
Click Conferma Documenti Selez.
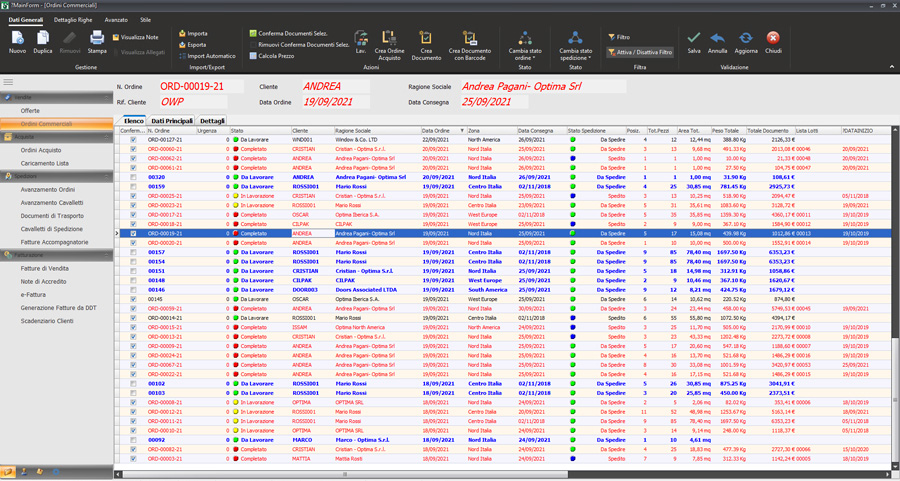[x=288, y=33]
